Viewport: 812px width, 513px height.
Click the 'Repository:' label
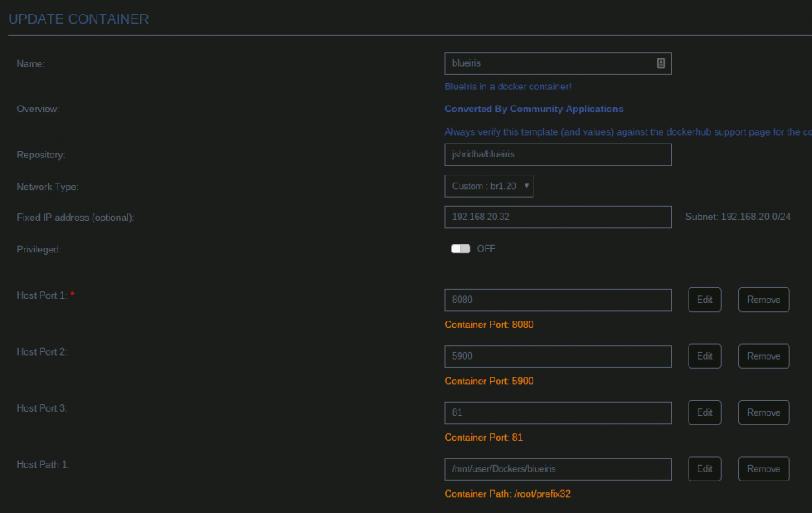point(41,155)
